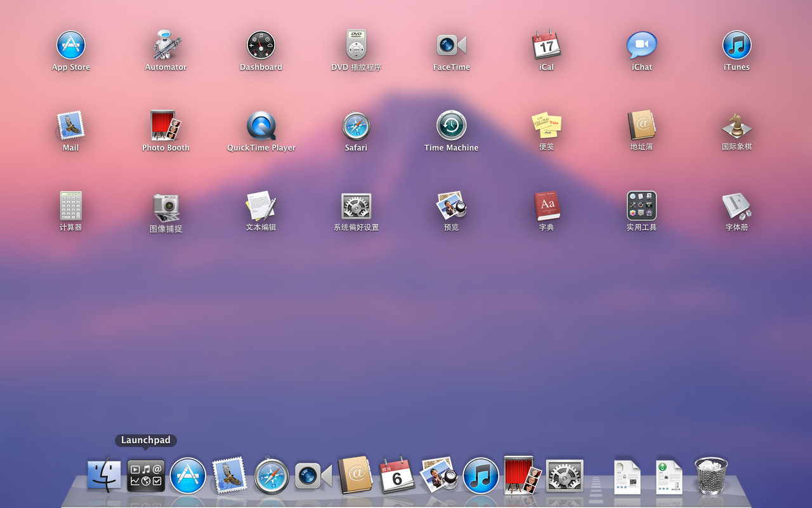812x508 pixels.
Task: Launch QuickTime Player
Action: pos(261,126)
